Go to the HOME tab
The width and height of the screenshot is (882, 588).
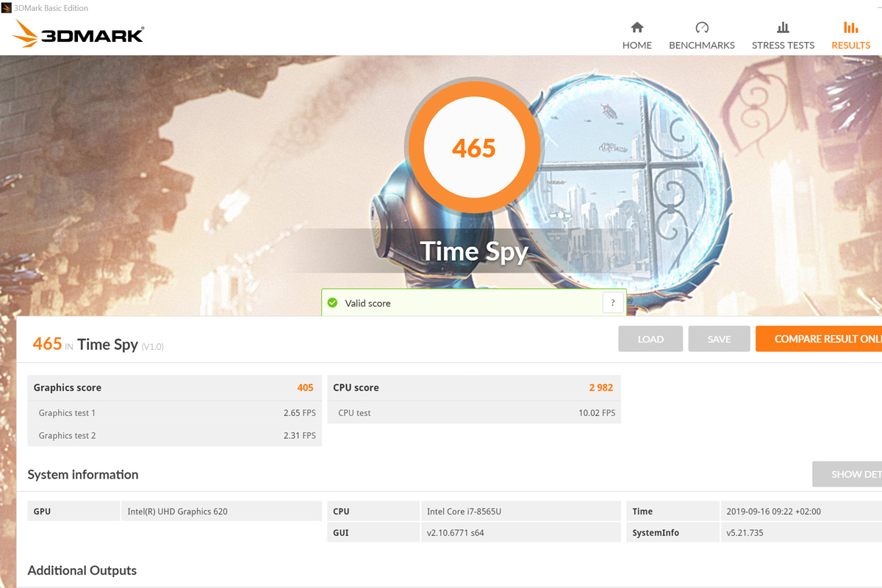click(637, 45)
